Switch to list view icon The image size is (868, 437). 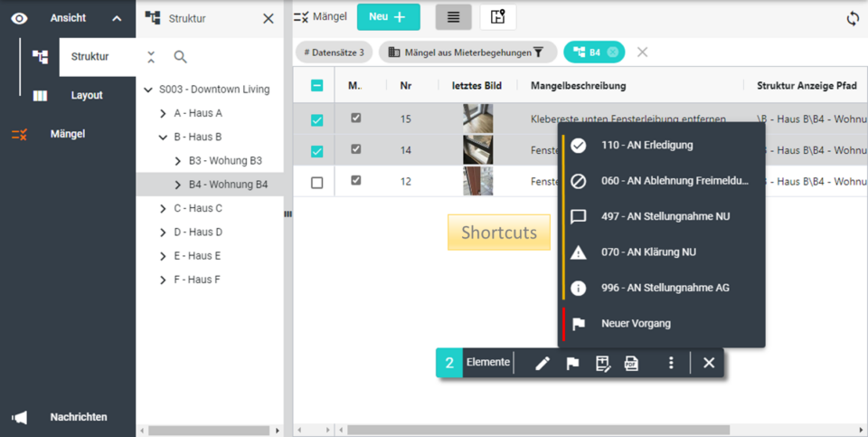(x=453, y=17)
